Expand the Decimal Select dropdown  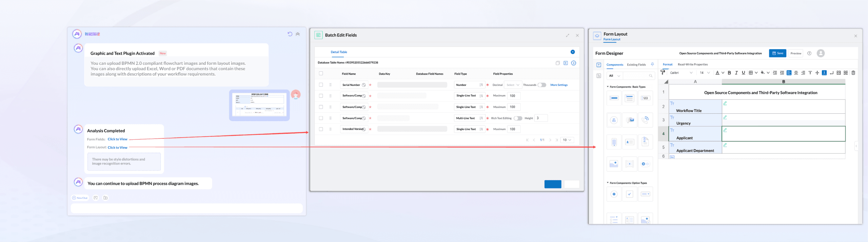point(513,85)
